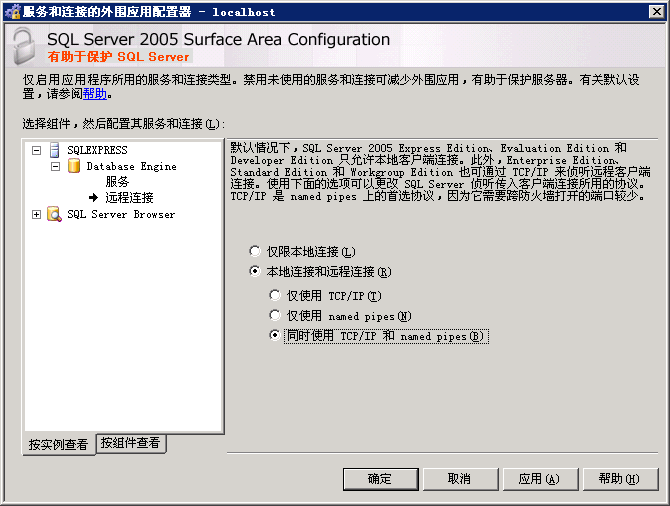
Task: Click the padlock icon in the header
Action: coord(24,46)
